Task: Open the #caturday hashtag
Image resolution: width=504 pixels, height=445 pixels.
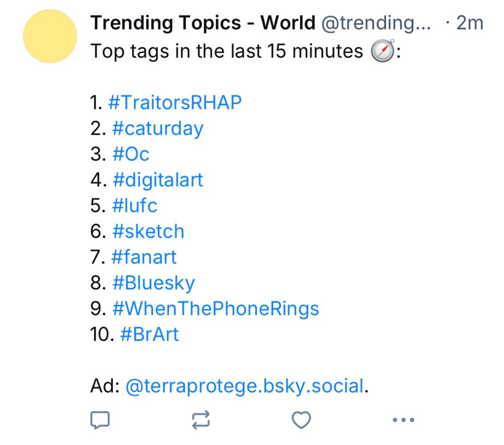Action: click(157, 128)
